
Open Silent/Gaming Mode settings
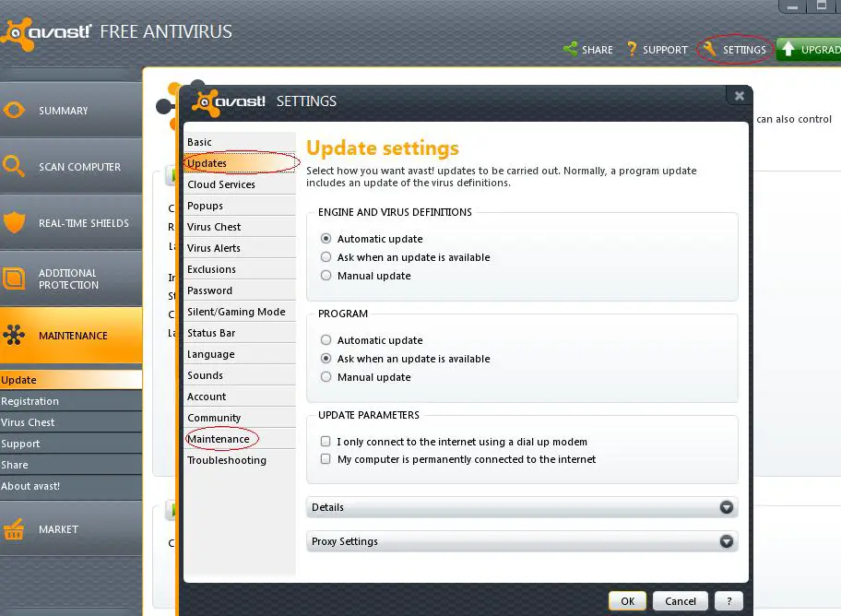click(x=239, y=311)
